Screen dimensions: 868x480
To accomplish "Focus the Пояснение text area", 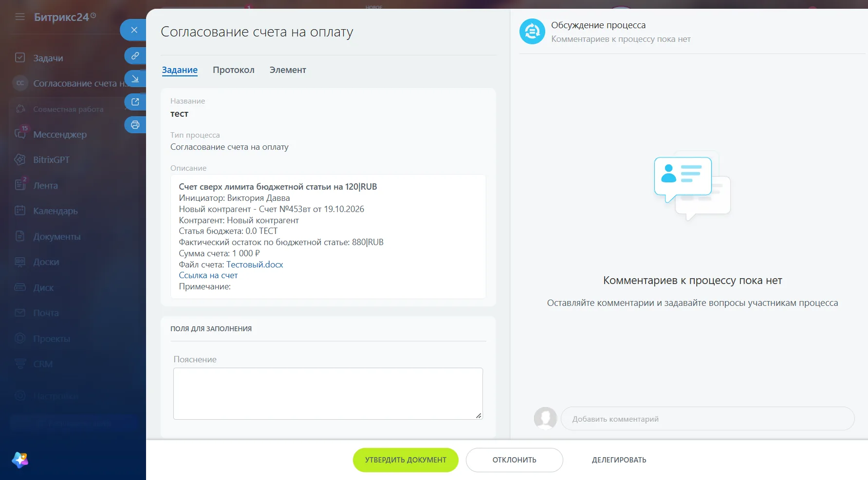I will click(x=328, y=393).
